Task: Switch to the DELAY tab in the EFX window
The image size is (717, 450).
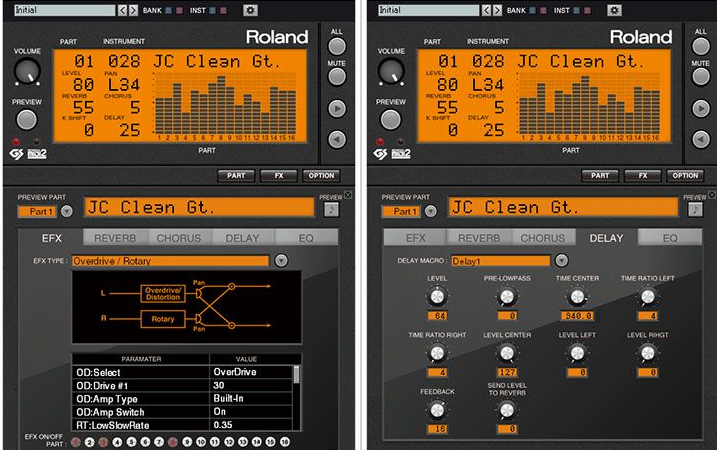Action: [242, 238]
